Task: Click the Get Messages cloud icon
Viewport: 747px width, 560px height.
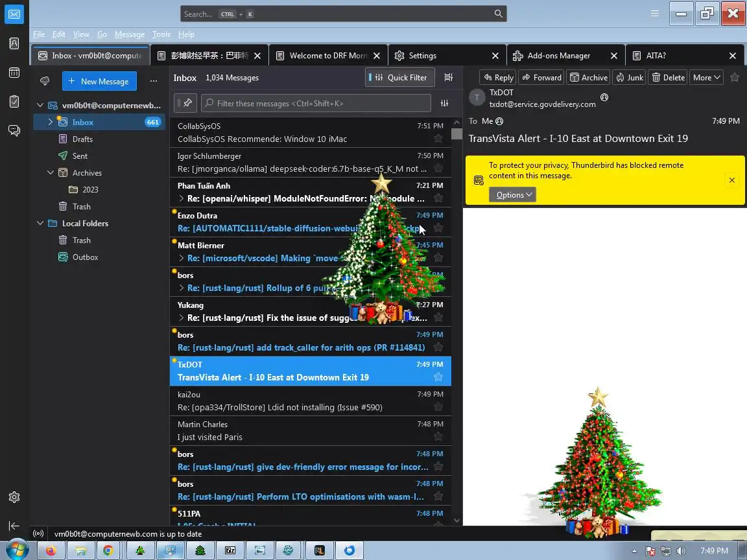Action: click(45, 81)
